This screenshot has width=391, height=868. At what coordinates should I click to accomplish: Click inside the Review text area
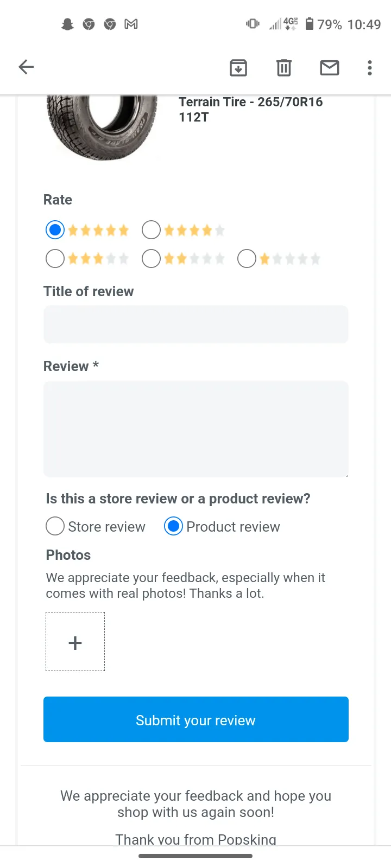196,429
